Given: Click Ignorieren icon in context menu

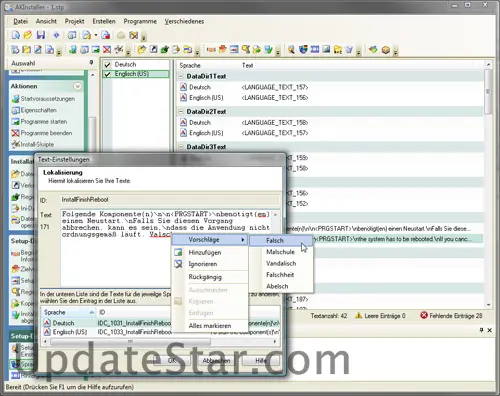Looking at the screenshot, I should pos(178,264).
